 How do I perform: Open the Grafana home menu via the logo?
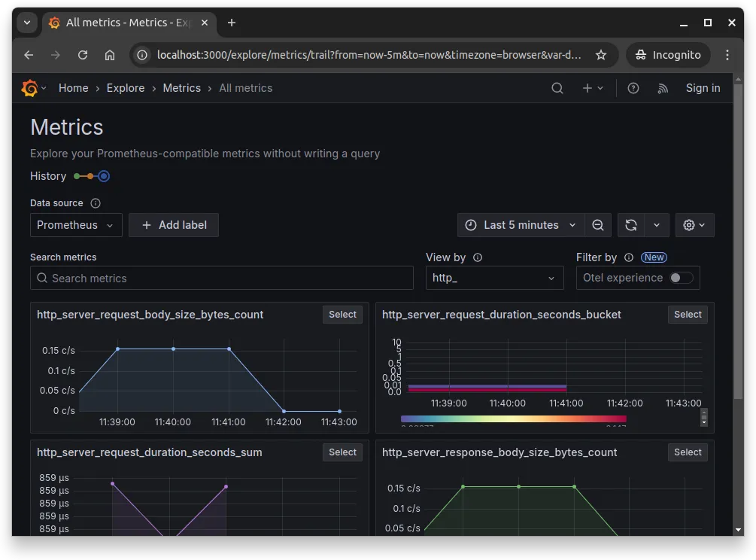click(x=29, y=88)
